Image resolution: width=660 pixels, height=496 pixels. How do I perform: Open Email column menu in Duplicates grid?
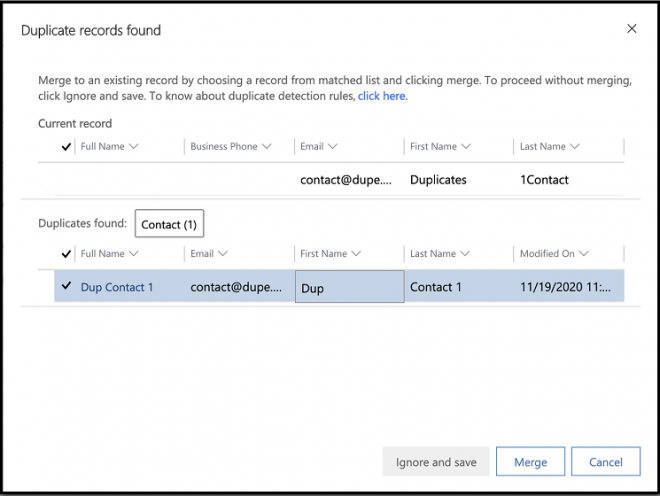coord(222,254)
